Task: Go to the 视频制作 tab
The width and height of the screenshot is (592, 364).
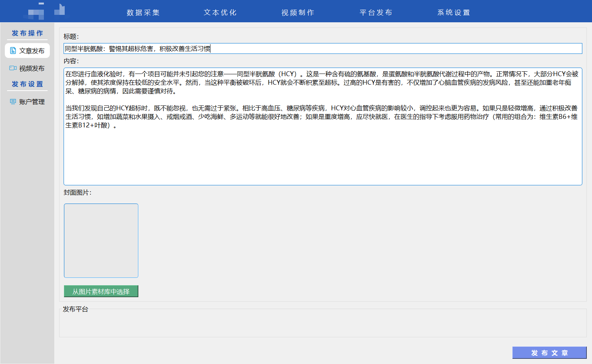Action: [x=298, y=13]
